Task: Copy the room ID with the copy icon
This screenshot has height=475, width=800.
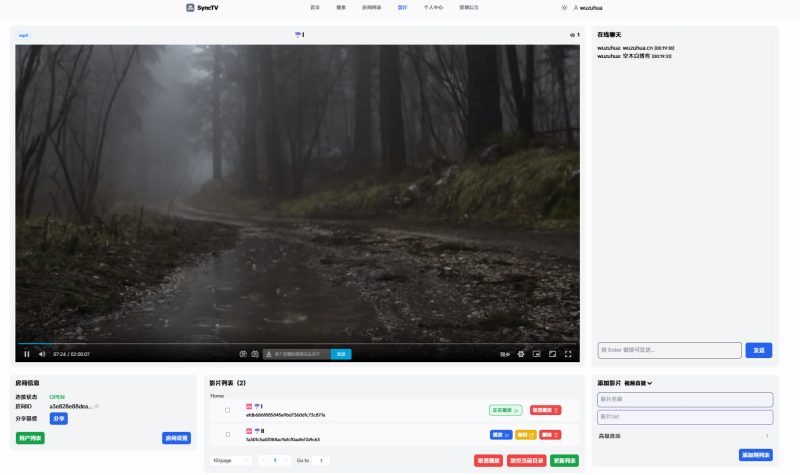Action: click(96, 407)
